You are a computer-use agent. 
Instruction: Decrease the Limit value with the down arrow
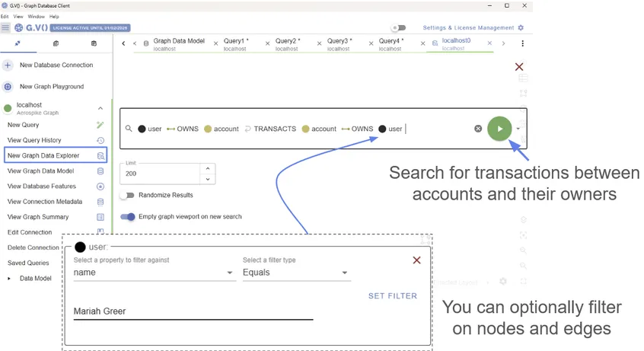(x=208, y=179)
